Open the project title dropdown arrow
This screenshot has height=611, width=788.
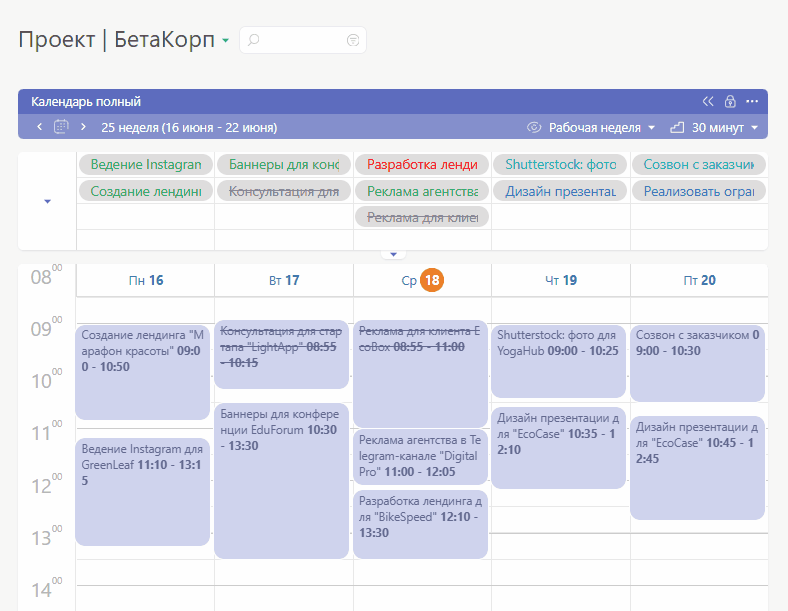pyautogui.click(x=226, y=40)
